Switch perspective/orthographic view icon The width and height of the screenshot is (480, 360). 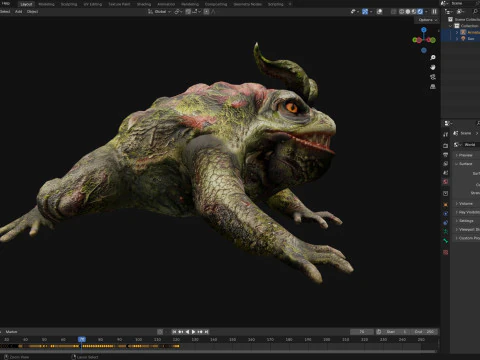[433, 87]
